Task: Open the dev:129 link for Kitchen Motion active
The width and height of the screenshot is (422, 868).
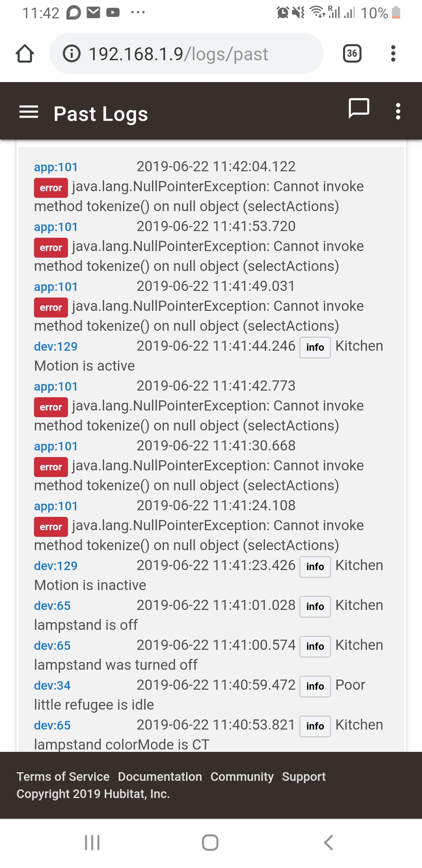Action: [x=56, y=346]
